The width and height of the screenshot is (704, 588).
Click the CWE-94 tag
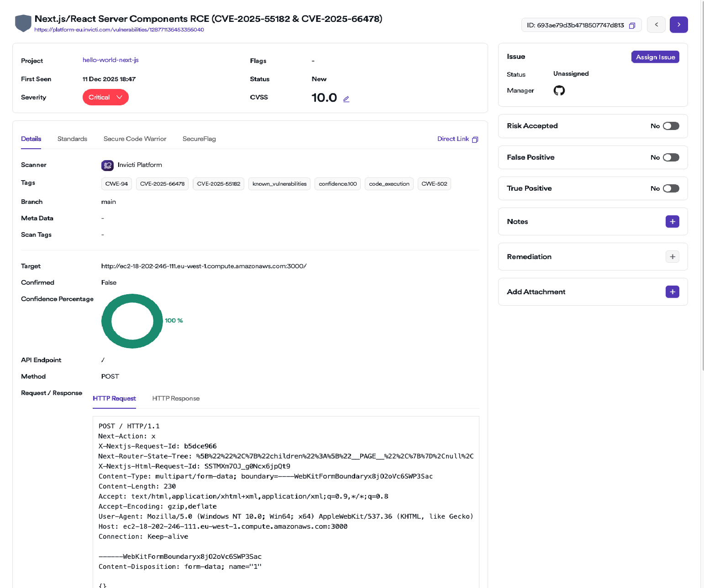tap(116, 184)
